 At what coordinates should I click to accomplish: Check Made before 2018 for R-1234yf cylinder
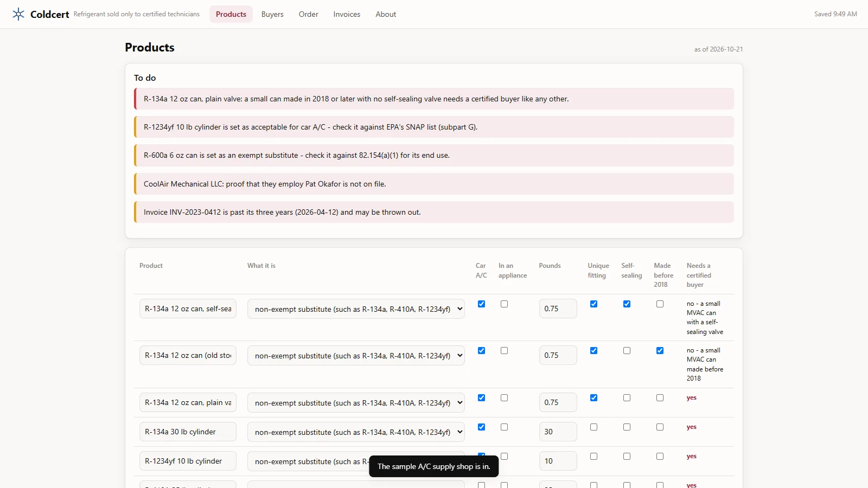tap(660, 457)
